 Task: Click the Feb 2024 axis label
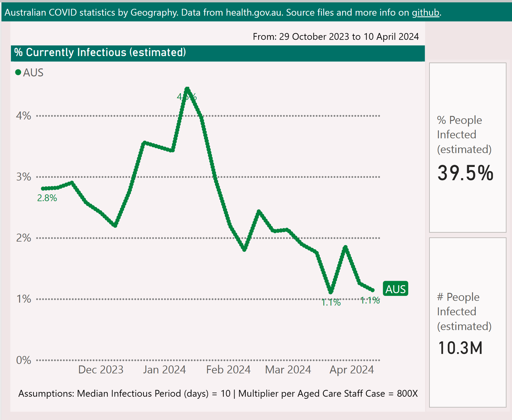pyautogui.click(x=228, y=370)
